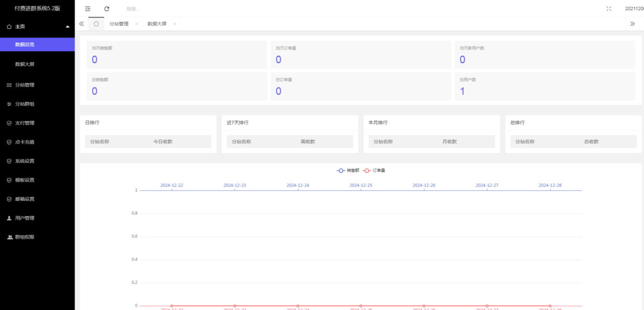Open the 用户管理 user icon item
The height and width of the screenshot is (310, 644).
37,218
